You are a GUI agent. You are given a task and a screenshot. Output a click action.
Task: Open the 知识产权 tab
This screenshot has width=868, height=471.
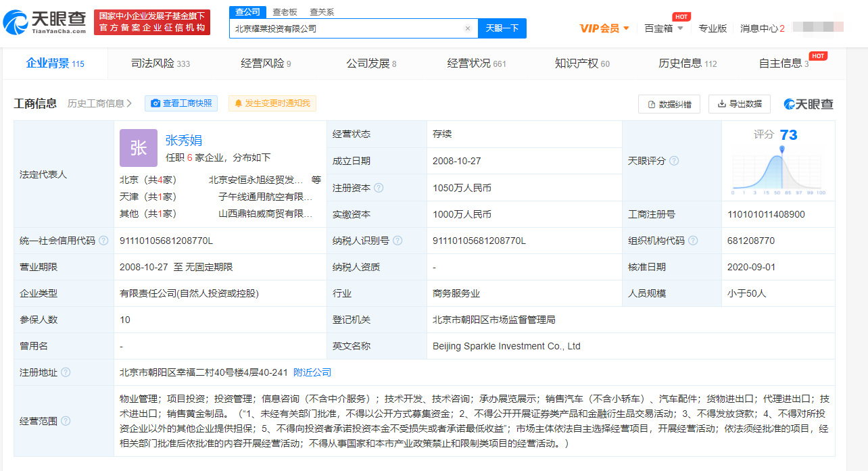[x=582, y=64]
